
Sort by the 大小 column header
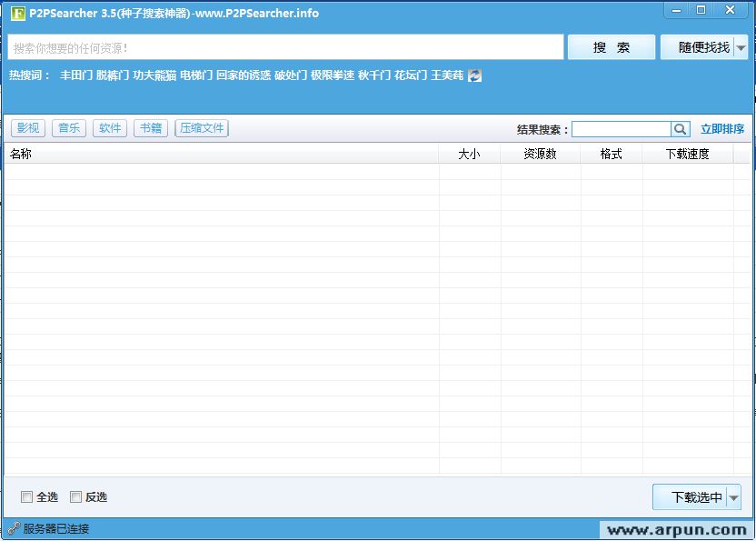pos(469,154)
